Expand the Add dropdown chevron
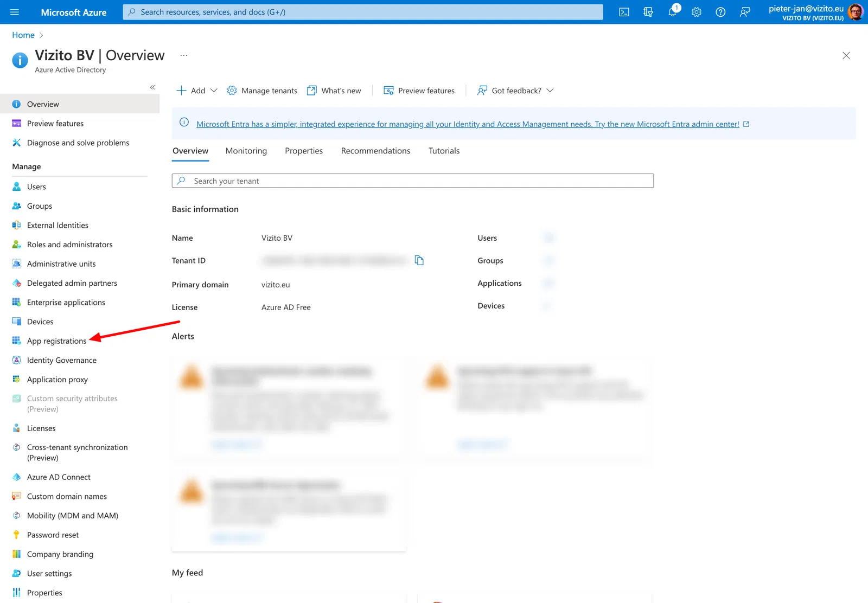 (214, 91)
